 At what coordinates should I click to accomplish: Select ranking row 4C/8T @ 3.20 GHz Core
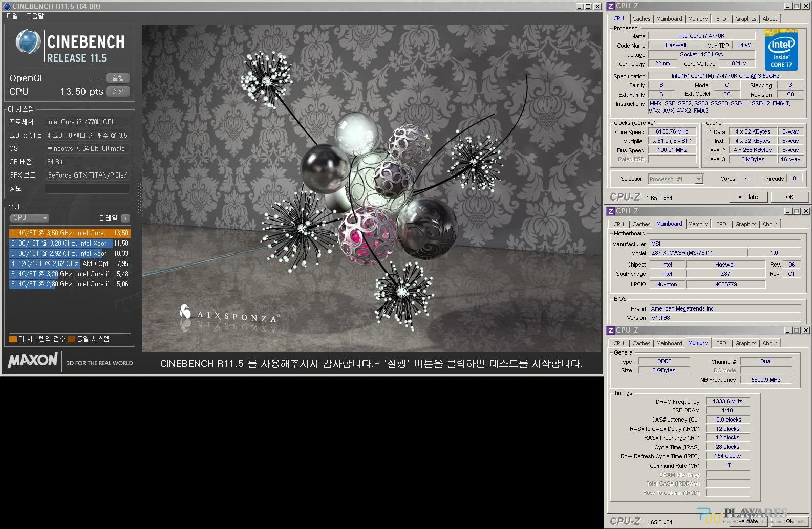point(70,274)
